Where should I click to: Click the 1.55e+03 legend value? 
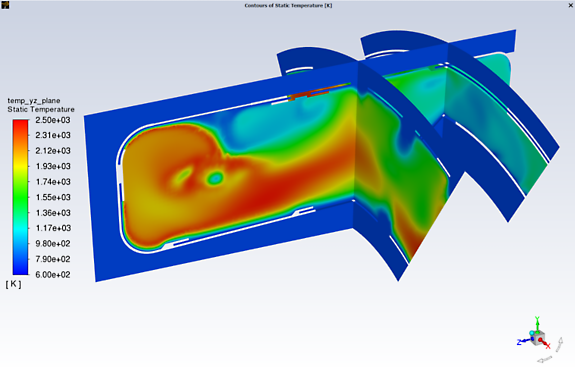pyautogui.click(x=53, y=197)
